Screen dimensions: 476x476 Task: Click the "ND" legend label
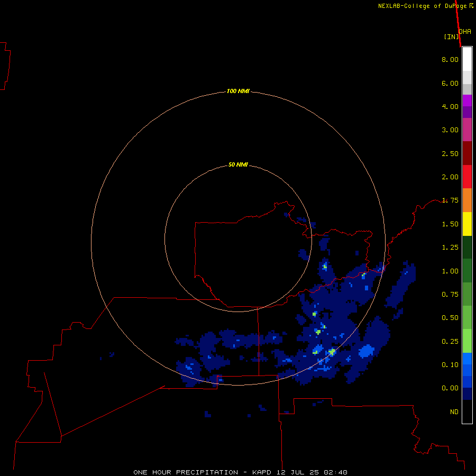454,412
